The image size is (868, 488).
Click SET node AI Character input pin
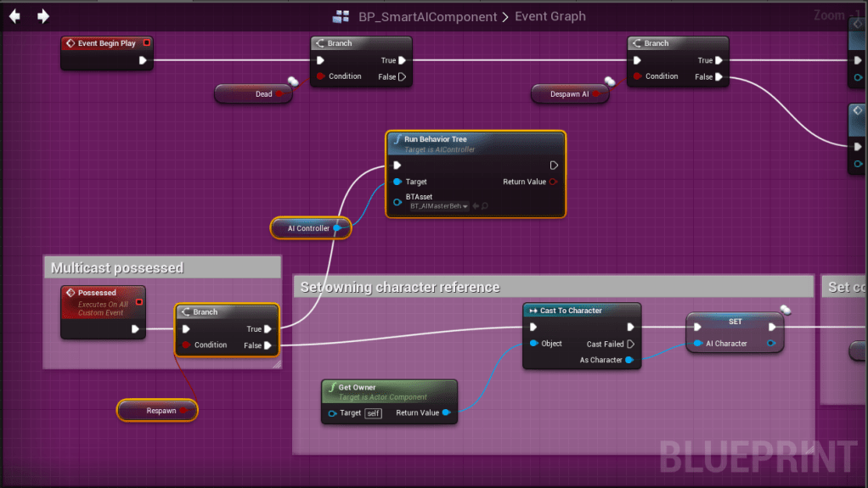(697, 344)
